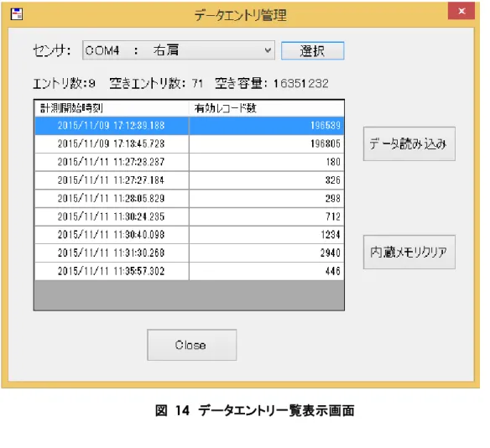
Task: Click the record count cell 326
Action: [267, 180]
